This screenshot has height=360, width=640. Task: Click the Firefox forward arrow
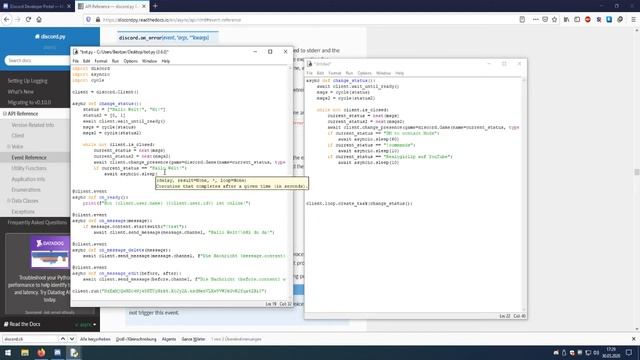click(18, 20)
